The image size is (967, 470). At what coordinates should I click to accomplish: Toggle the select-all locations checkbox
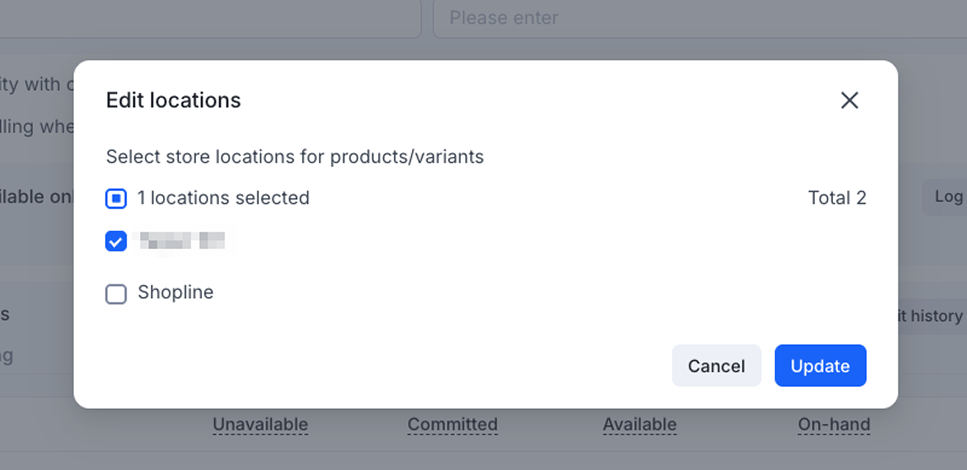(116, 198)
